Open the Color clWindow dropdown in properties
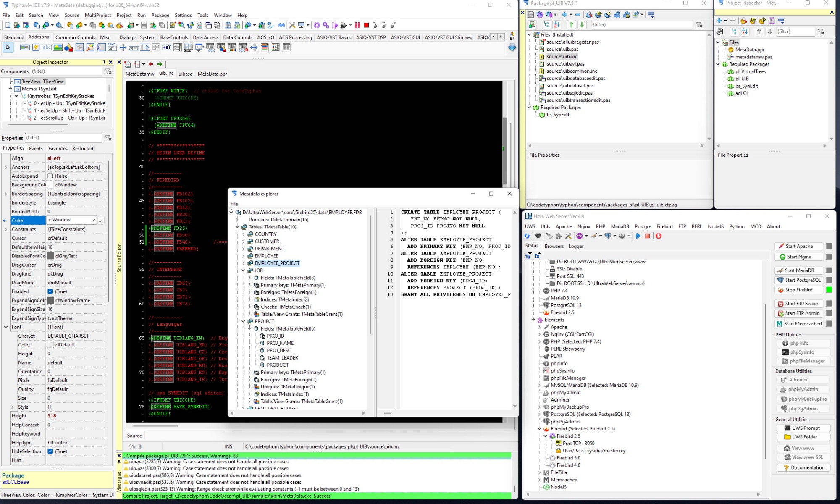 coord(93,220)
